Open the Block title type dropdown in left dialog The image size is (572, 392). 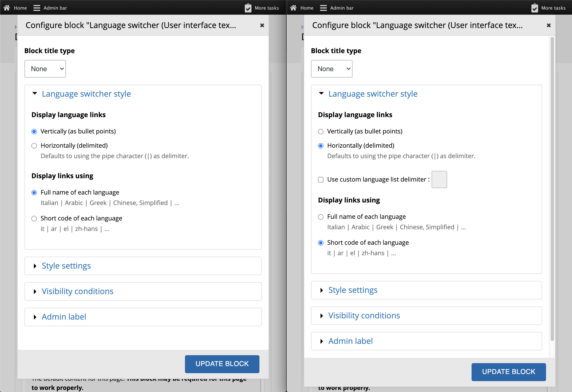point(45,69)
